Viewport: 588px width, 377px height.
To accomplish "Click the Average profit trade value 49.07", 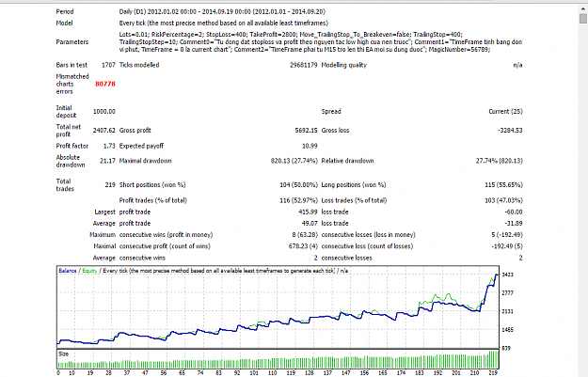I will click(x=310, y=224).
